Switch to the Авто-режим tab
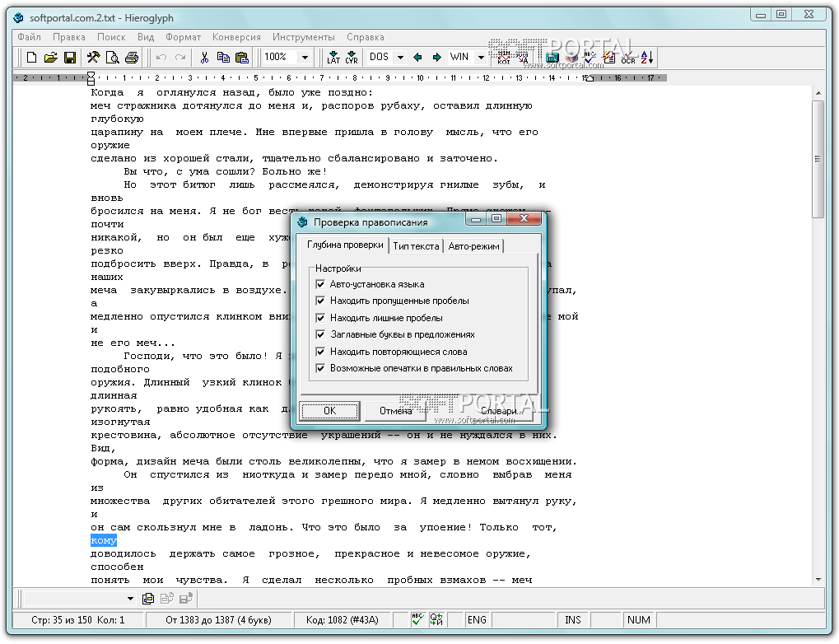The image size is (839, 644). tap(473, 245)
